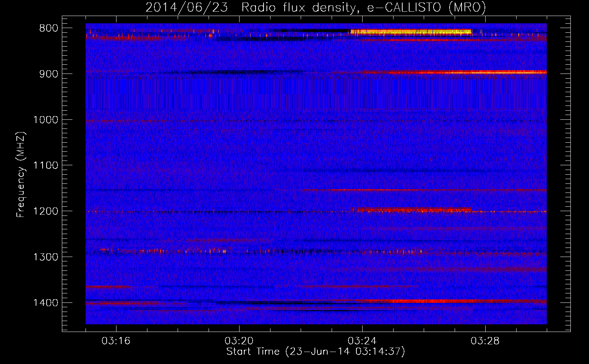This screenshot has width=589, height=364.
Task: Click the 1100 frequency tick label
Action: pyautogui.click(x=46, y=166)
